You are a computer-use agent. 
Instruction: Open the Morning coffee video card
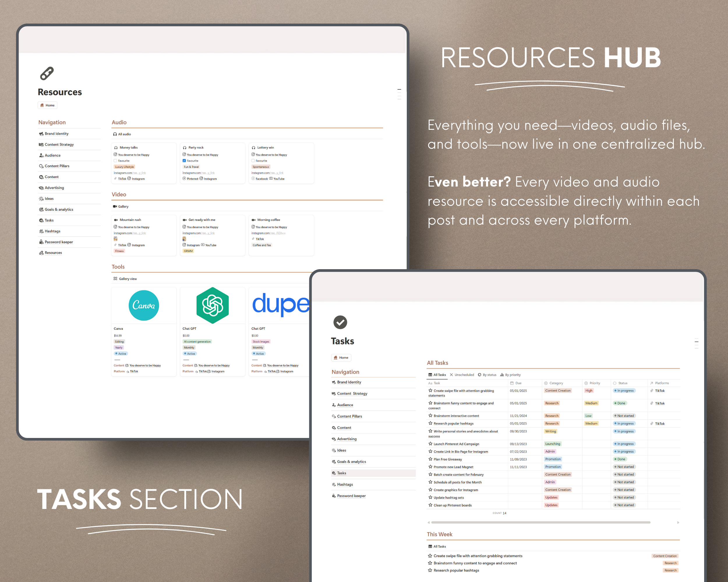click(x=268, y=220)
